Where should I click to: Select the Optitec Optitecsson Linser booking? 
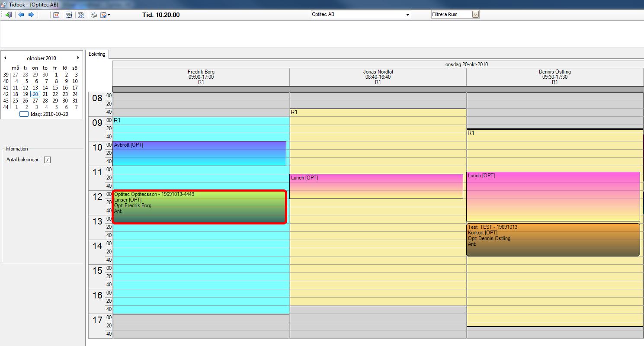coord(199,207)
